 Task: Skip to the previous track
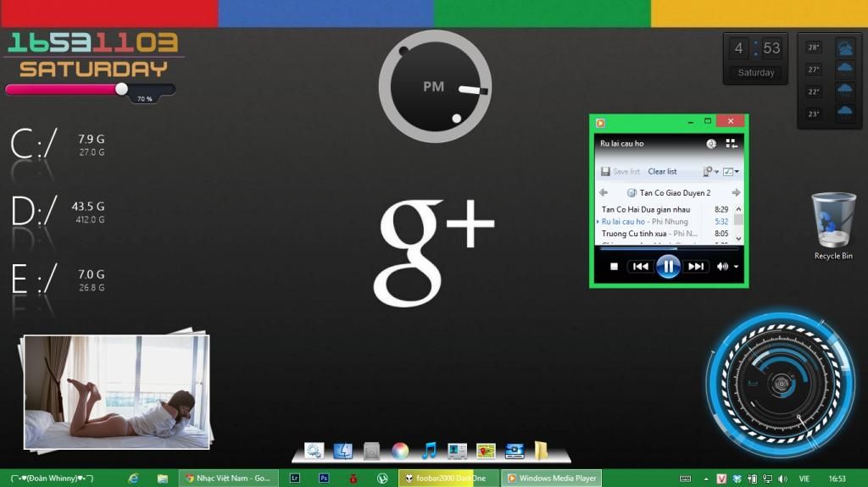click(641, 267)
